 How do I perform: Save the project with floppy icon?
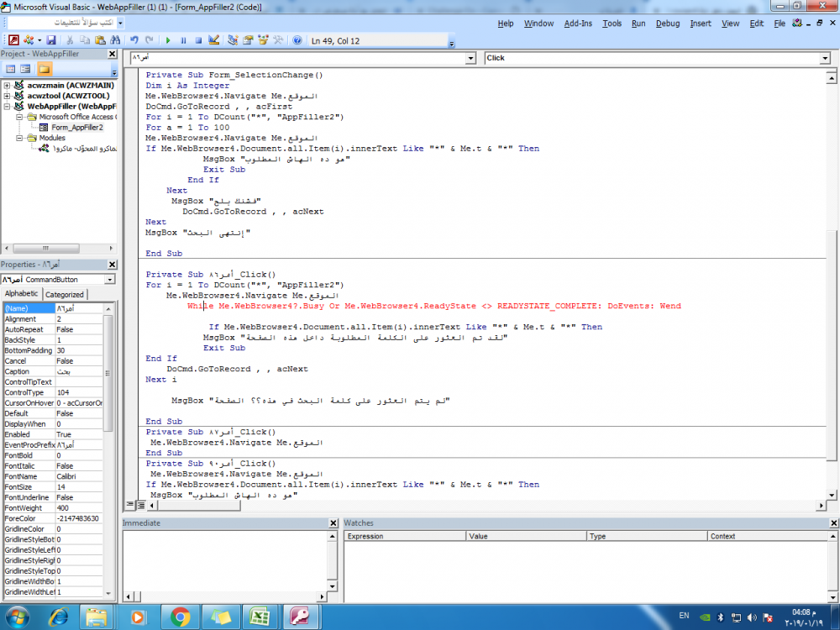[x=51, y=40]
